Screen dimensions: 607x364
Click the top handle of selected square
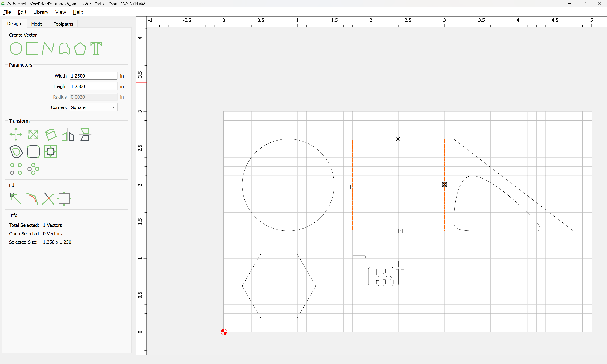coord(398,139)
